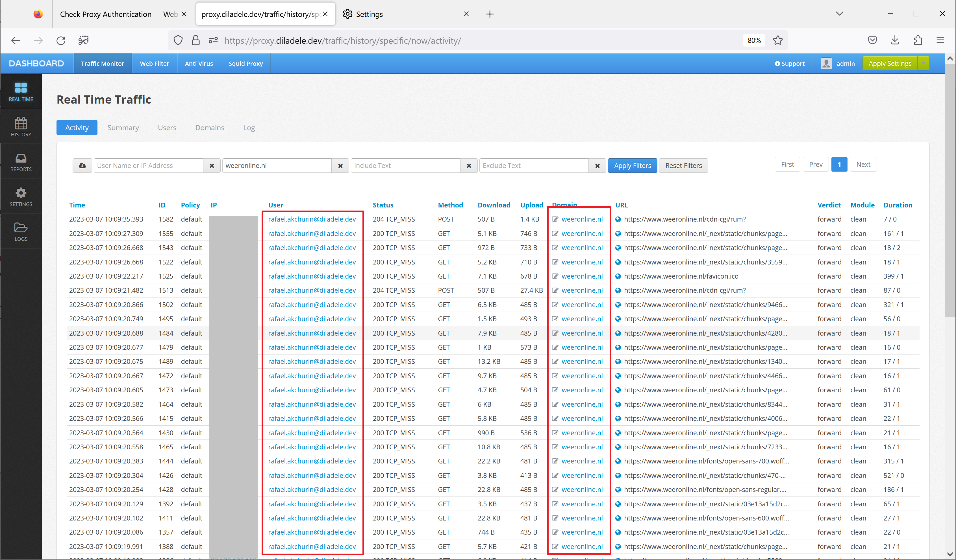956x560 pixels.
Task: Sort the table by the Status column
Action: 383,205
